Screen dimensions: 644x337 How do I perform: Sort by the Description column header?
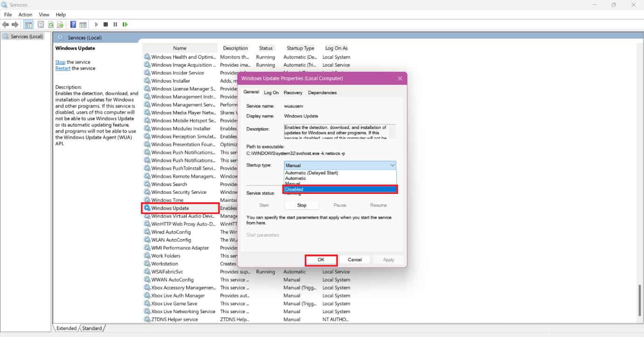(235, 48)
